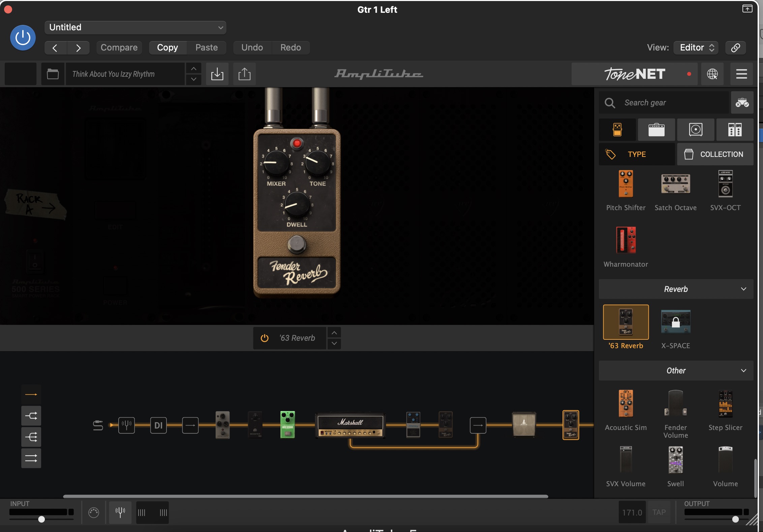
Task: Select the two-way split signal routing
Action: [31, 416]
